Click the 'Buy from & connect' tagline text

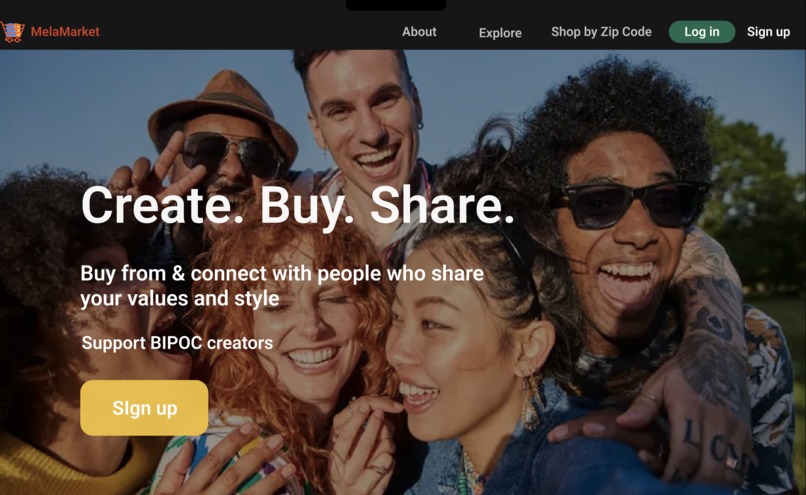[x=282, y=286]
